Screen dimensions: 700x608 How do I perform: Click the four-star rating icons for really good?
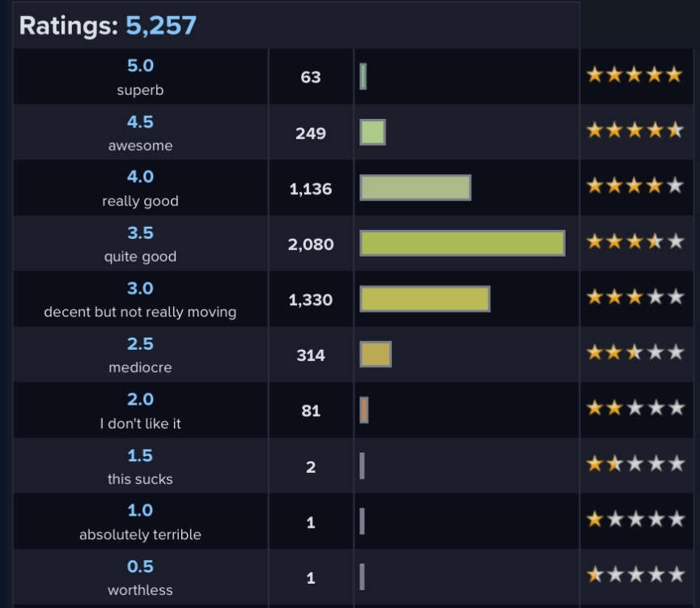[634, 186]
